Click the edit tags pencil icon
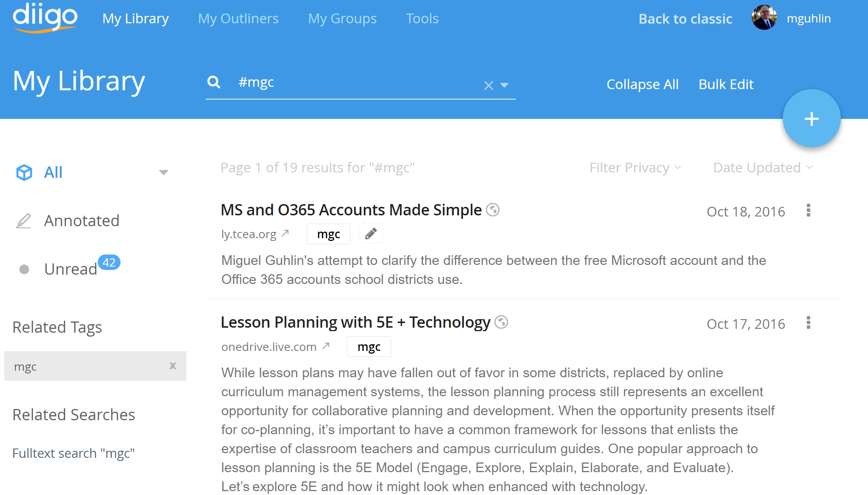The width and height of the screenshot is (868, 495). click(371, 234)
